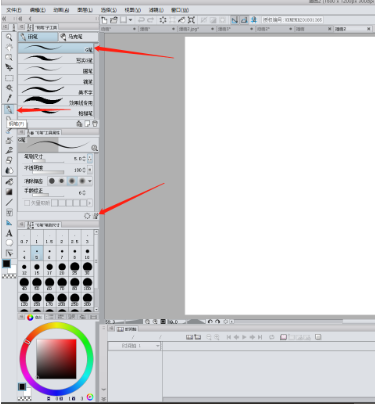Select second anti-aliasing option
Viewport: 375px width, 404px height.
[x=62, y=181]
